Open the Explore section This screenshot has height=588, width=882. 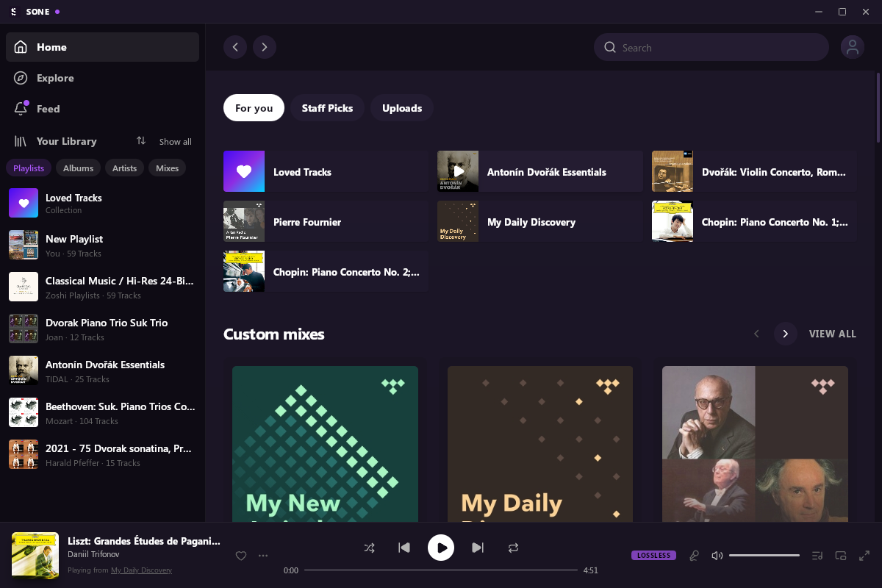coord(102,78)
